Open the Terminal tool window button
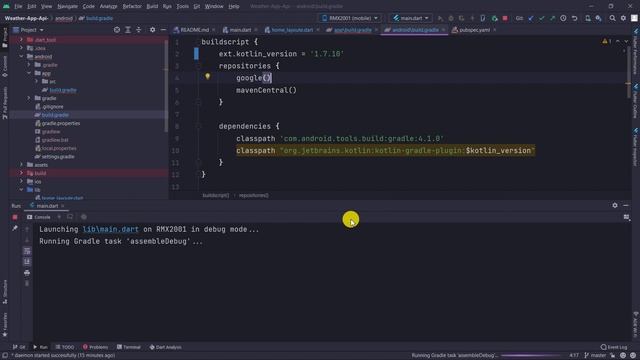This screenshot has width=640, height=360. click(x=129, y=347)
